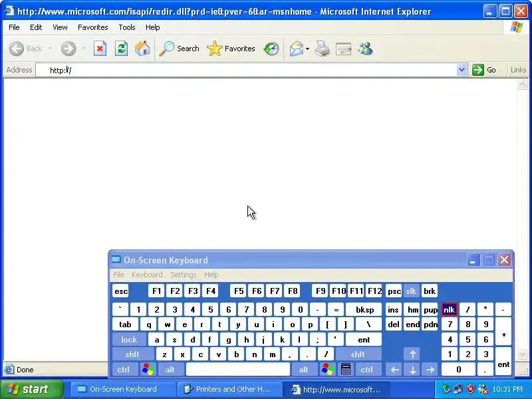Image resolution: width=532 pixels, height=399 pixels.
Task: Open Favorites star toolbar button
Action: point(231,49)
